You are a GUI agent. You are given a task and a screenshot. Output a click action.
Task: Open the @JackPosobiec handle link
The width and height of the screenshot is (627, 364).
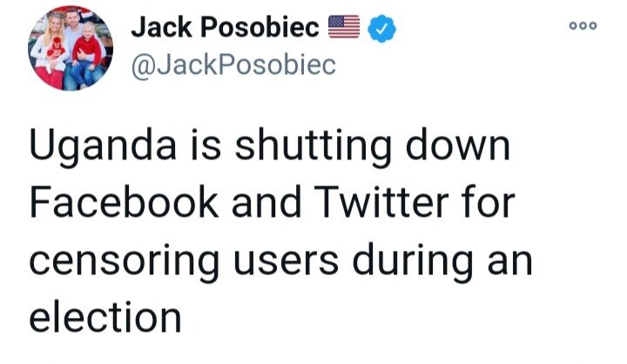coord(233,66)
